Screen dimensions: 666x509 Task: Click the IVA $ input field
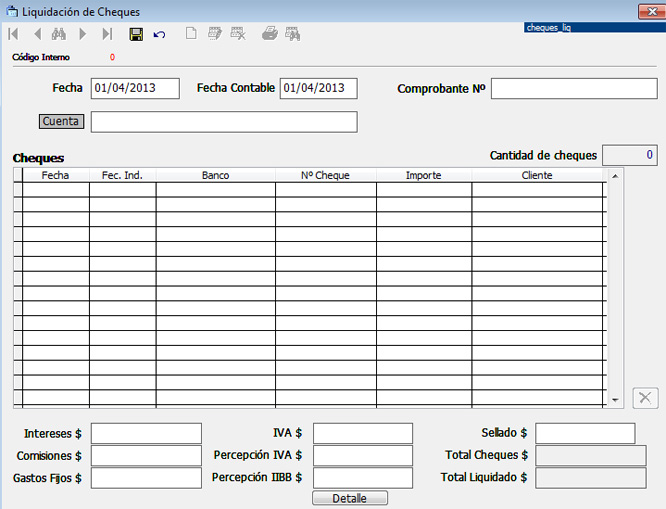[362, 433]
